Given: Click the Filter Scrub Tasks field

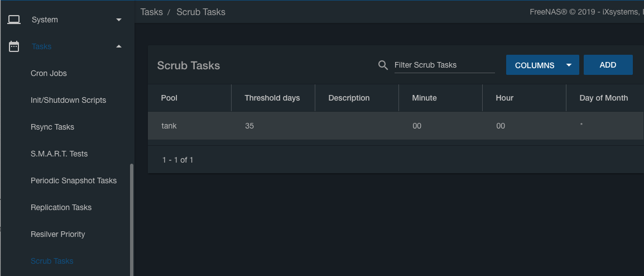Looking at the screenshot, I should click(x=444, y=65).
